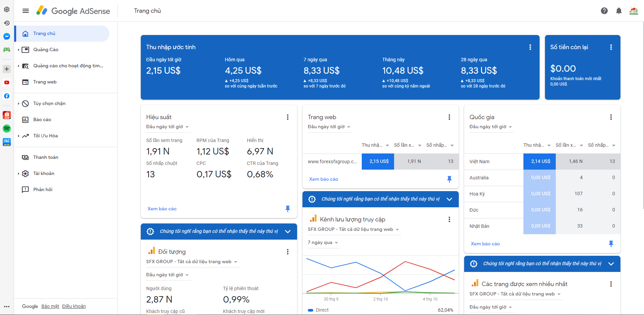Open Spotify from the browser sidebar

7,129
